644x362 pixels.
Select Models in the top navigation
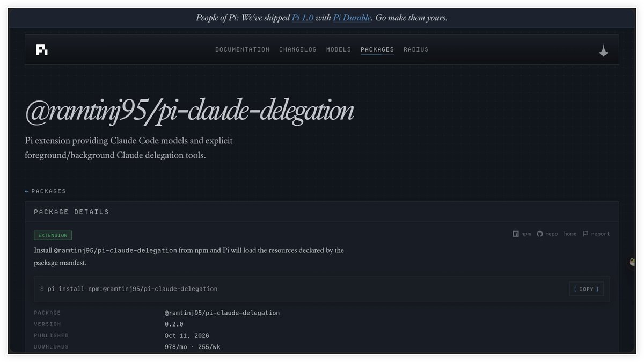(339, 49)
